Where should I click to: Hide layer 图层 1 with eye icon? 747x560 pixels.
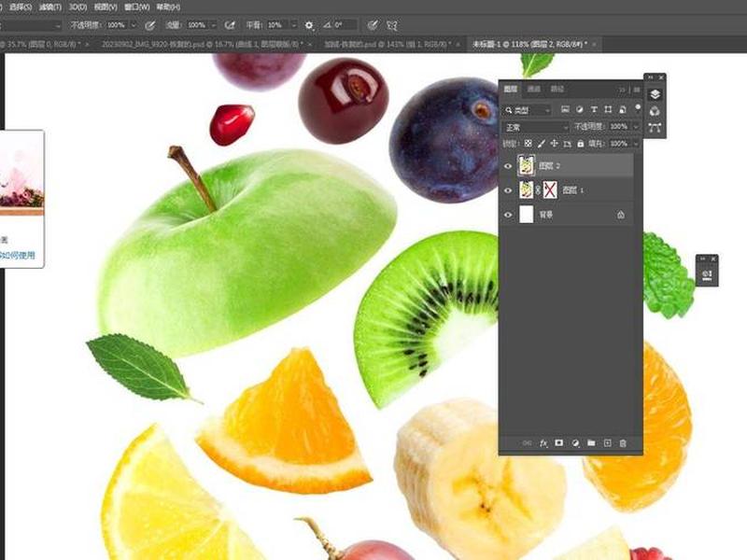pos(508,190)
